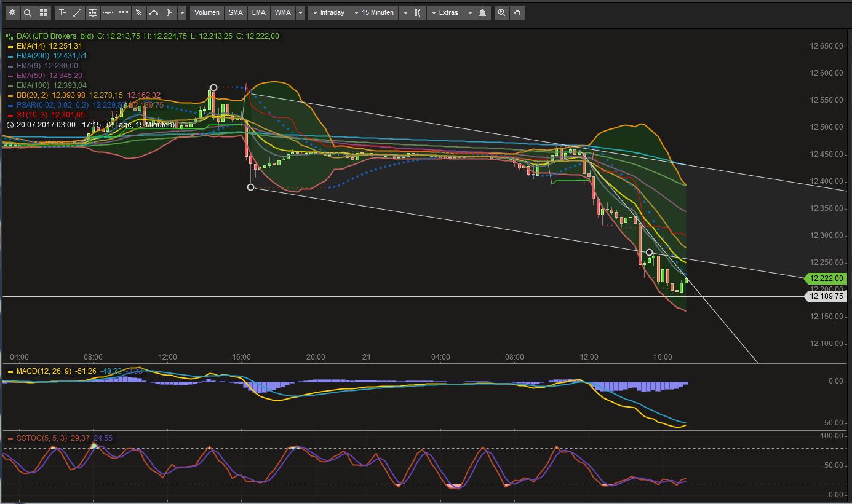The width and height of the screenshot is (852, 504).
Task: Open the chart grid layout icon
Action: tap(43, 12)
